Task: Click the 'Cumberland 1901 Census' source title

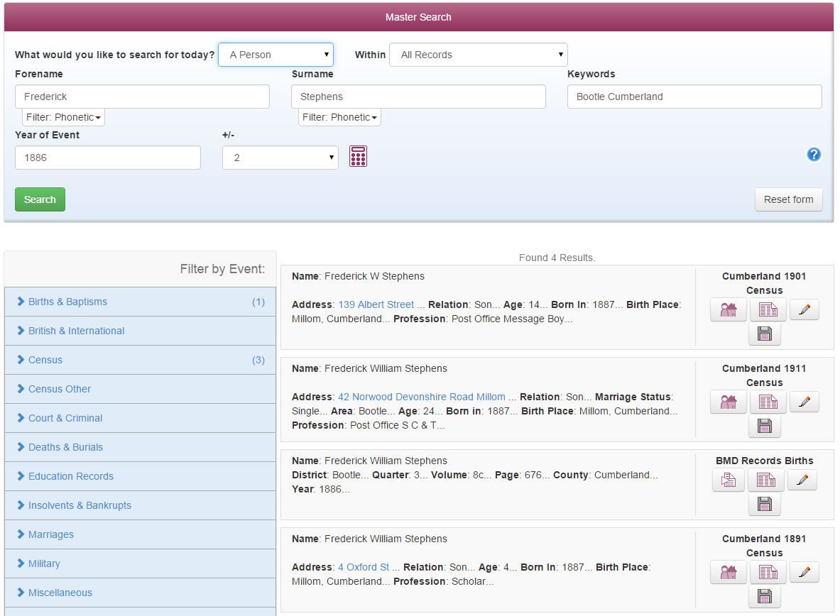Action: [765, 283]
